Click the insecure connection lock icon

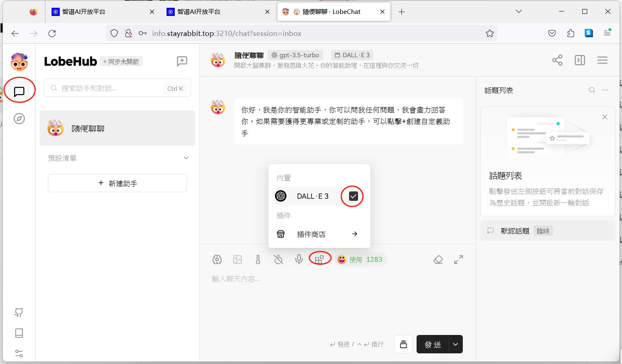128,34
